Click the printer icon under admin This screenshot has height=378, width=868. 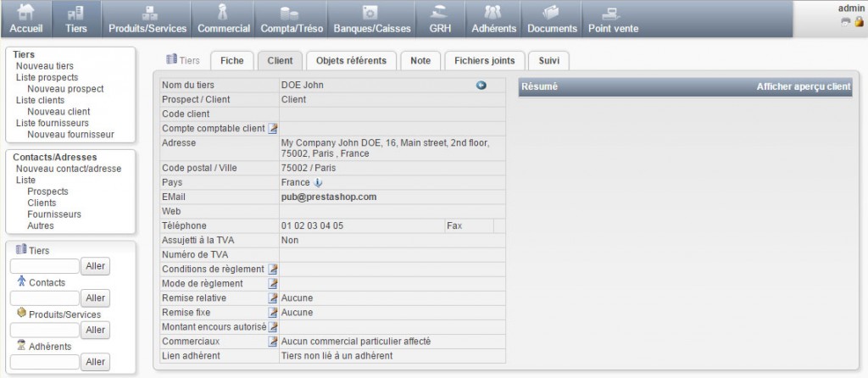[845, 21]
